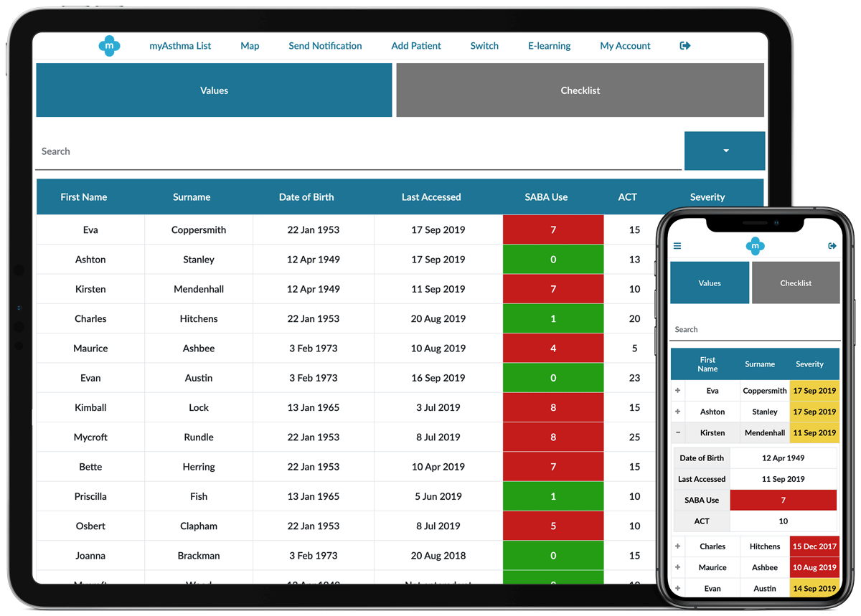Click Maurice's SABA Use value 4 on the tablet
861x616 pixels.
coord(553,349)
